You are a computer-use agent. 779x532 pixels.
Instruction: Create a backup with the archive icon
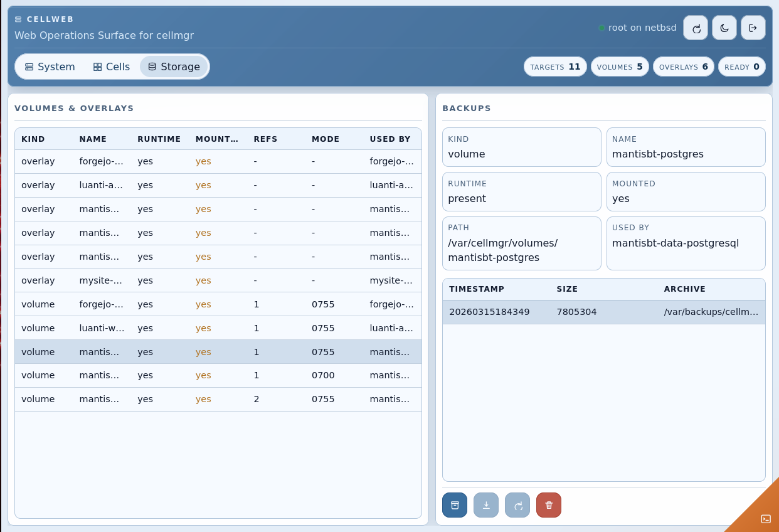[x=455, y=505]
